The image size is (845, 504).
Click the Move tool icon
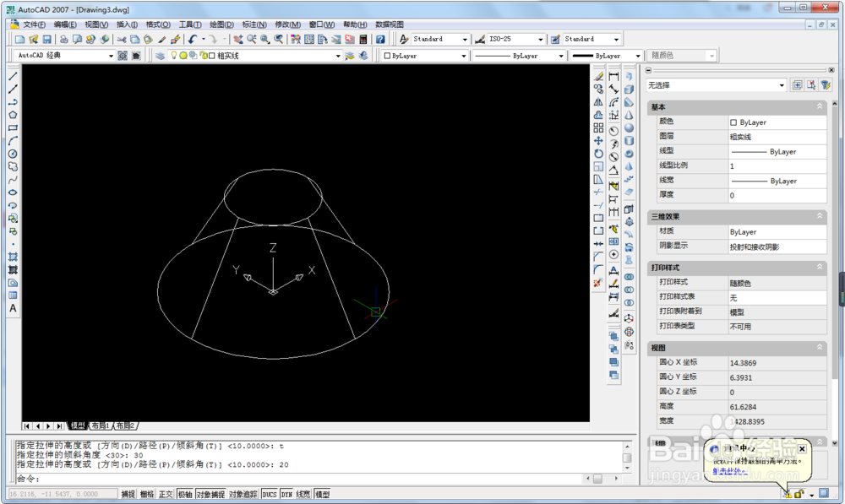click(x=599, y=141)
